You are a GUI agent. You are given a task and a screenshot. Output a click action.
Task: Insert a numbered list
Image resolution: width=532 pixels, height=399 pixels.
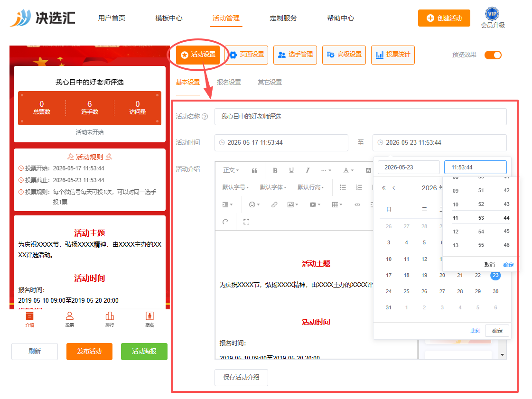click(359, 187)
